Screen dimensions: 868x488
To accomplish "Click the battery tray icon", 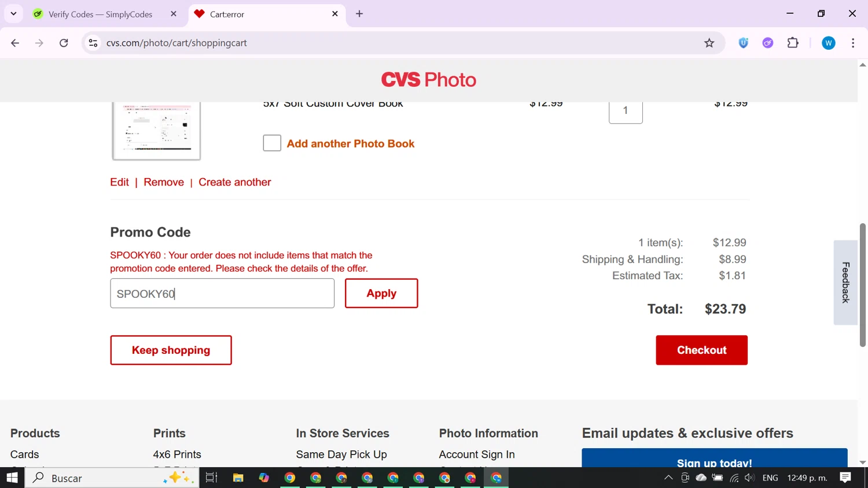I will (x=718, y=478).
